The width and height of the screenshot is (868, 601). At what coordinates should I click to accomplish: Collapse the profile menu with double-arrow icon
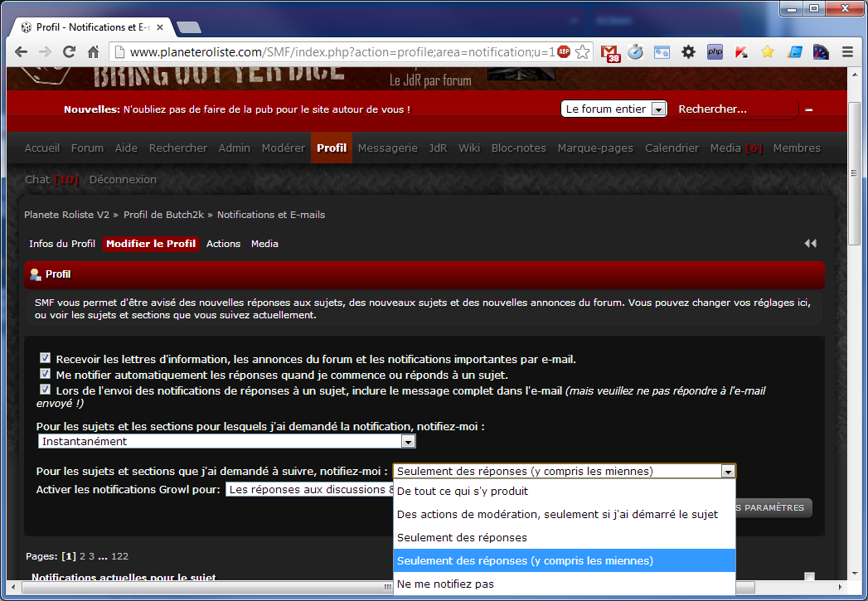point(810,243)
